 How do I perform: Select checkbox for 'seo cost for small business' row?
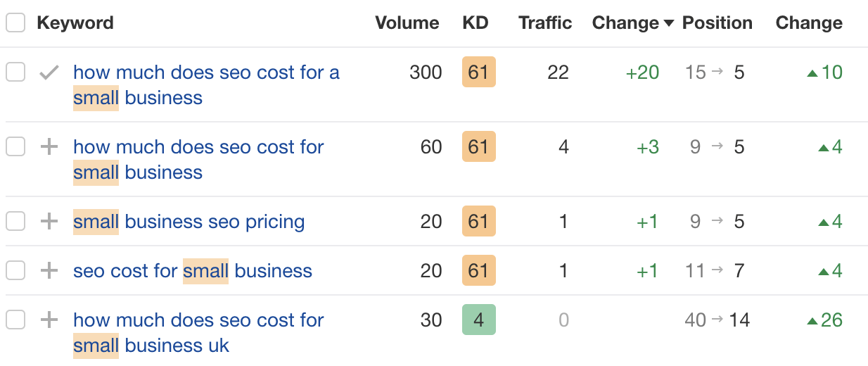click(15, 271)
